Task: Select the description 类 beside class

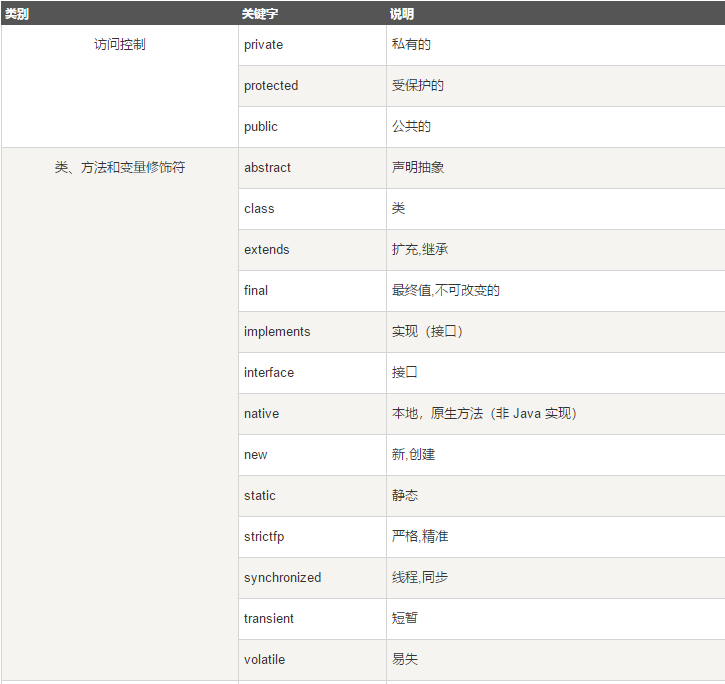Action: point(398,208)
